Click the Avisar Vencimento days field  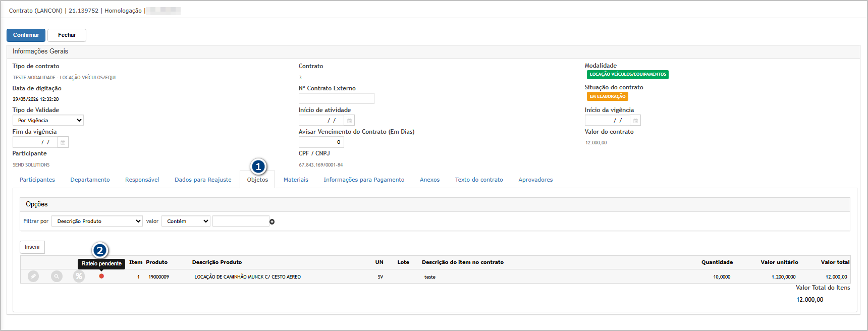pos(321,142)
